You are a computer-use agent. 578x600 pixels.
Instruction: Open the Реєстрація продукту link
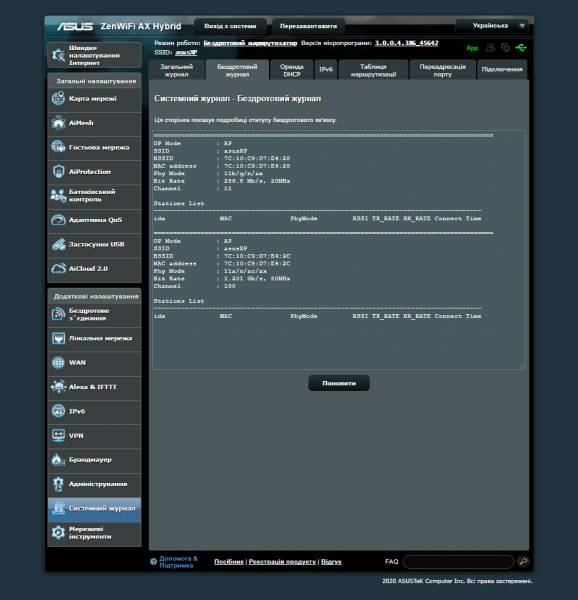coord(282,562)
